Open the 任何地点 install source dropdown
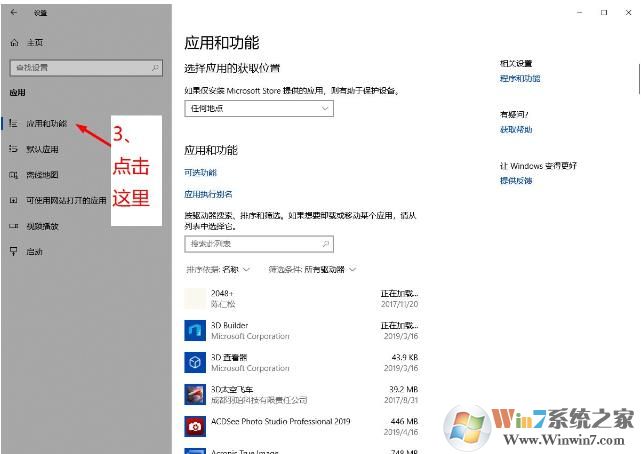Viewport: 641px width, 454px height. click(x=259, y=108)
